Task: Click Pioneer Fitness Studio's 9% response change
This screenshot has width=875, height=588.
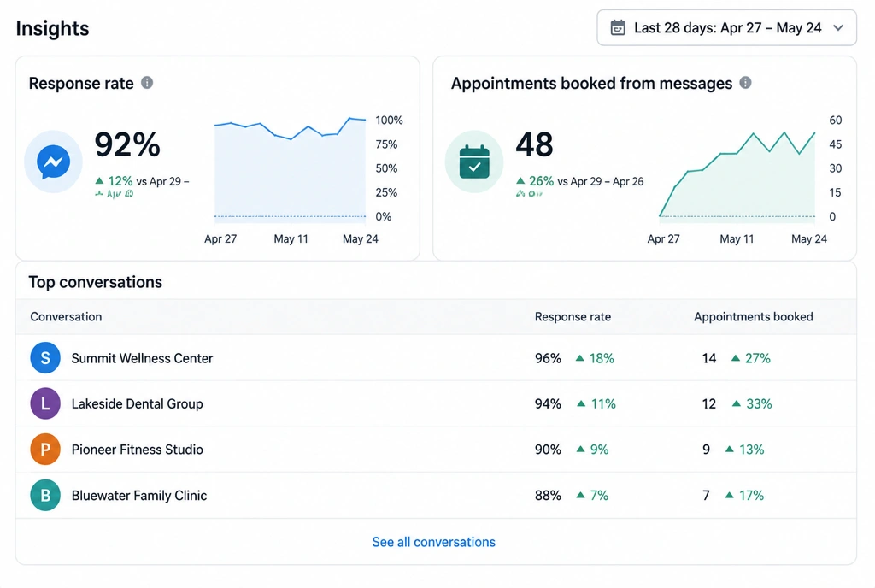Action: pyautogui.click(x=592, y=450)
